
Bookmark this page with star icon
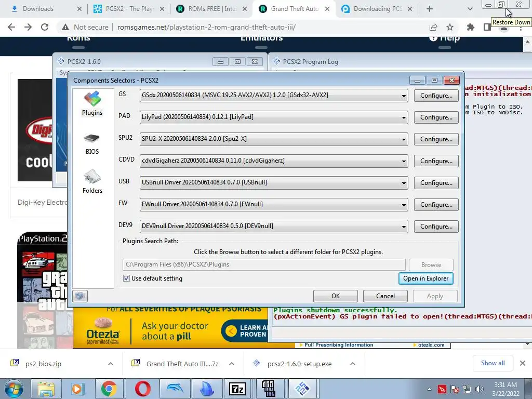(450, 27)
